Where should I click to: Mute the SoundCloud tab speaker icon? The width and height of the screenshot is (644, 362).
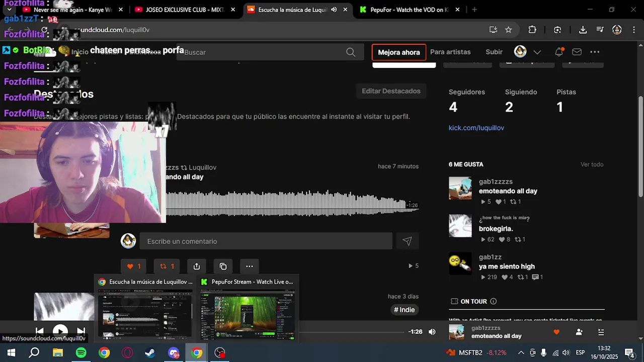click(334, 10)
